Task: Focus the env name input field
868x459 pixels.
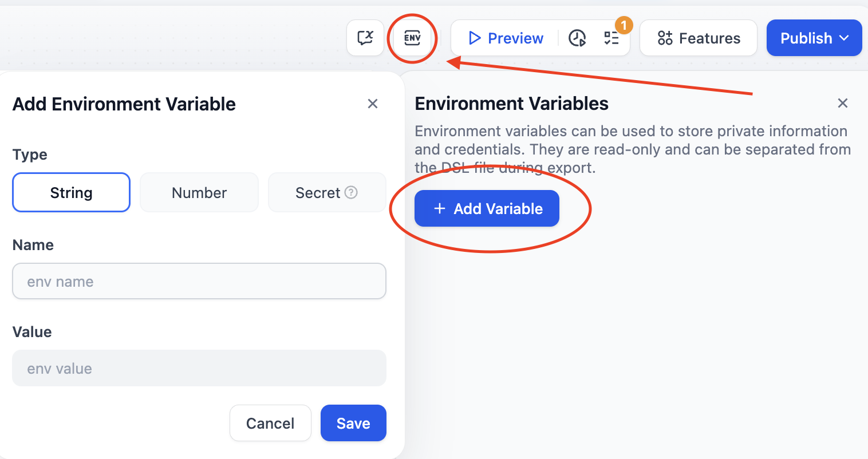Action: click(199, 282)
